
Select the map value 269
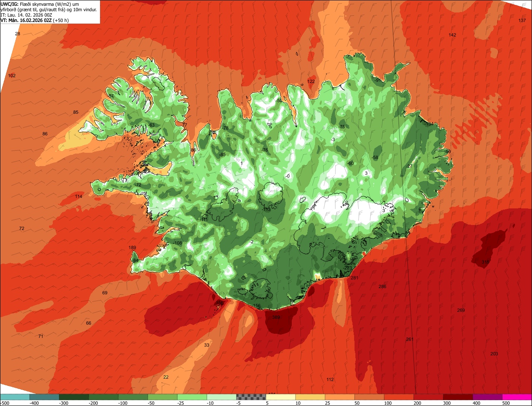[461, 310]
